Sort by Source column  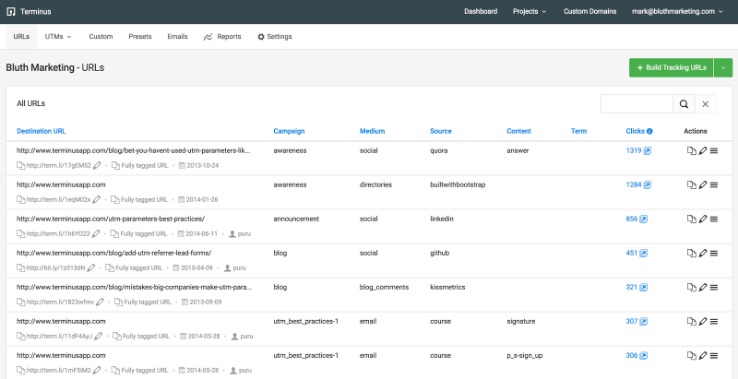[x=441, y=131]
